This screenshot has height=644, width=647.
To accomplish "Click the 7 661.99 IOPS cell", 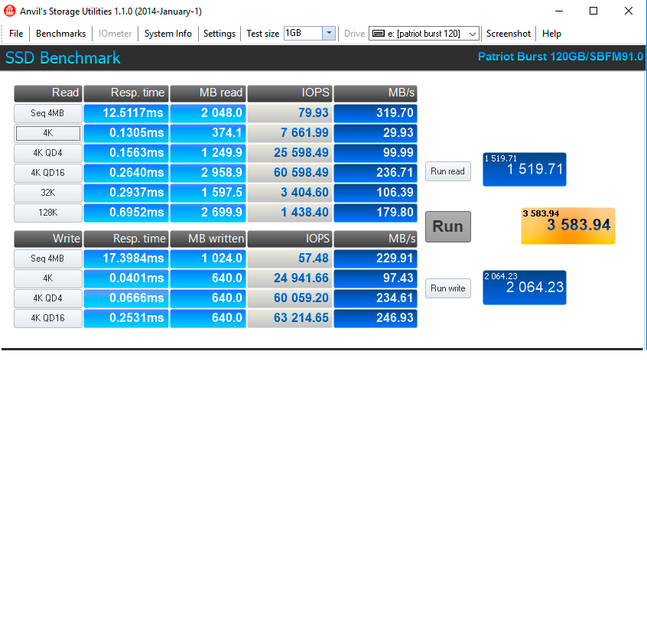I will click(x=290, y=133).
